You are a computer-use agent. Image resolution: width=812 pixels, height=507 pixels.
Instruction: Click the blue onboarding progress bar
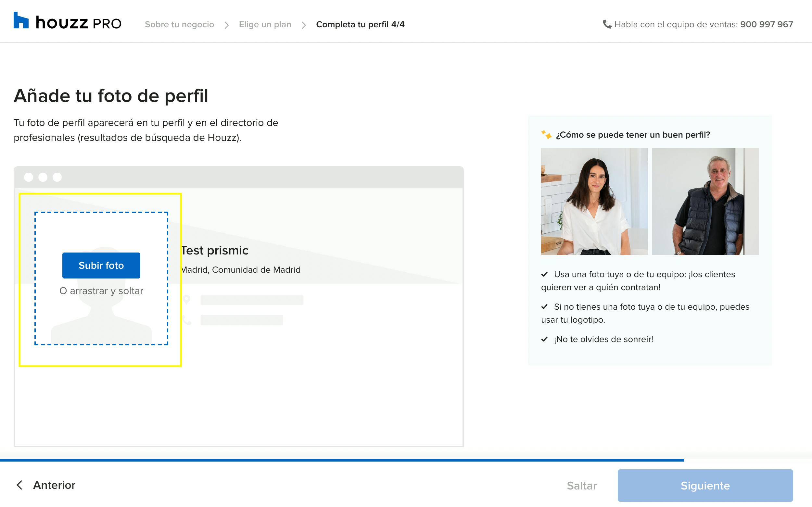coord(342,460)
